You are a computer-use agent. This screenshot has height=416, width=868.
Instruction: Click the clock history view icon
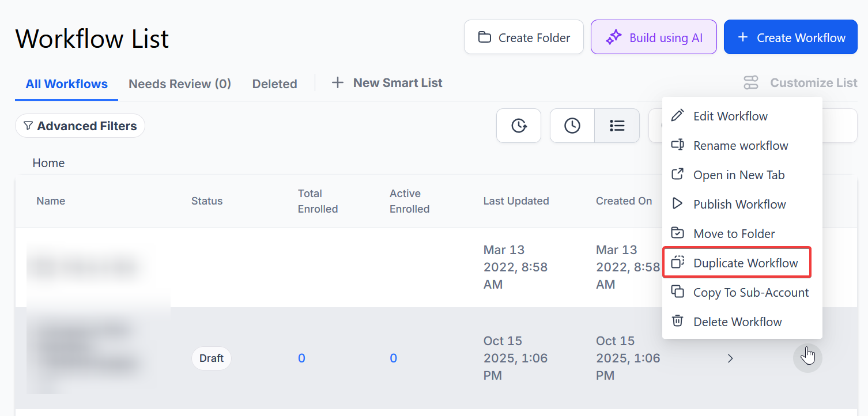pyautogui.click(x=572, y=126)
